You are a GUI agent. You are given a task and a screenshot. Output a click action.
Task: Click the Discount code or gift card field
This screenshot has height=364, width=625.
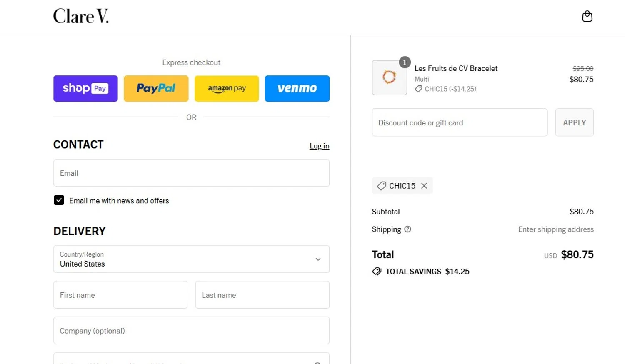coord(460,122)
